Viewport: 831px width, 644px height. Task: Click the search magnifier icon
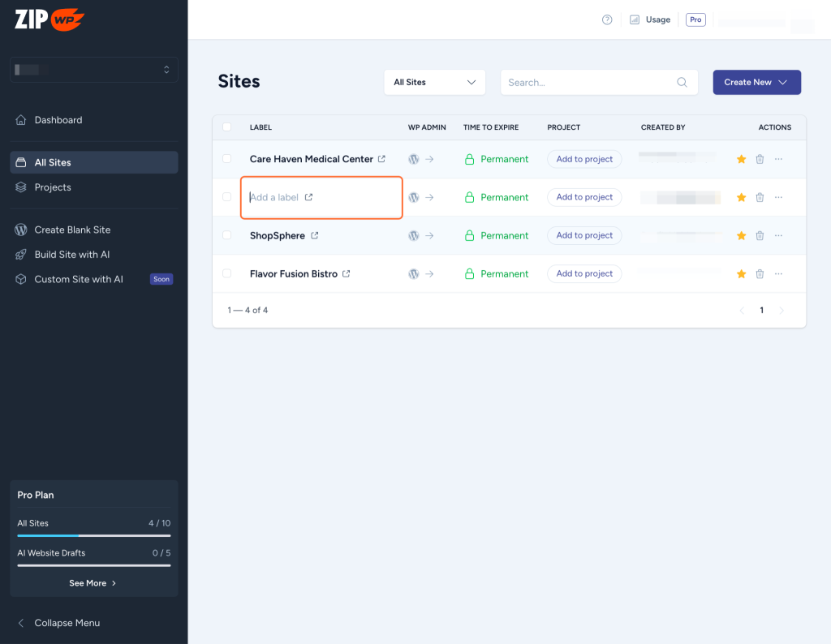click(682, 83)
